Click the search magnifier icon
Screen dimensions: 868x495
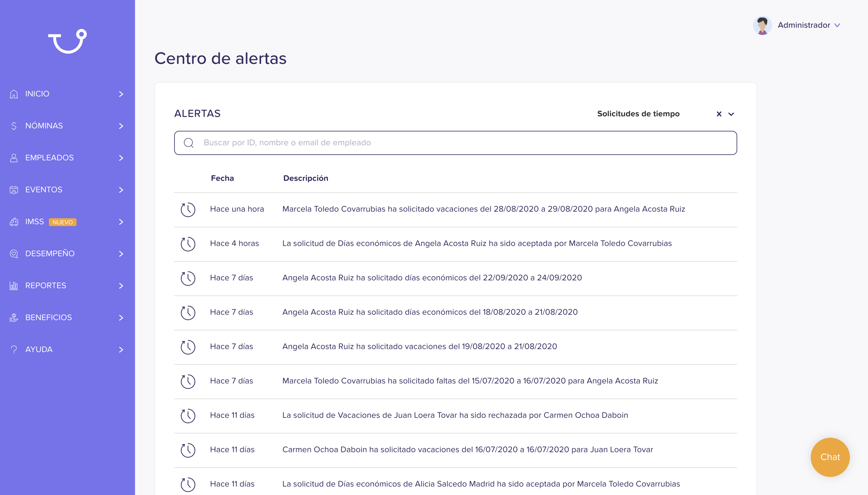tap(189, 143)
